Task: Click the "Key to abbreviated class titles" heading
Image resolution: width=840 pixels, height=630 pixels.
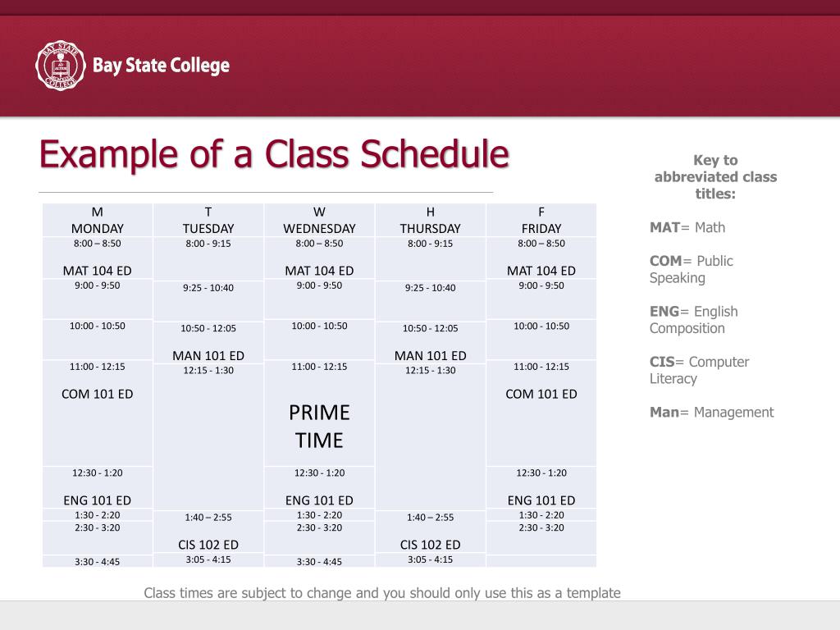Action: (x=715, y=176)
